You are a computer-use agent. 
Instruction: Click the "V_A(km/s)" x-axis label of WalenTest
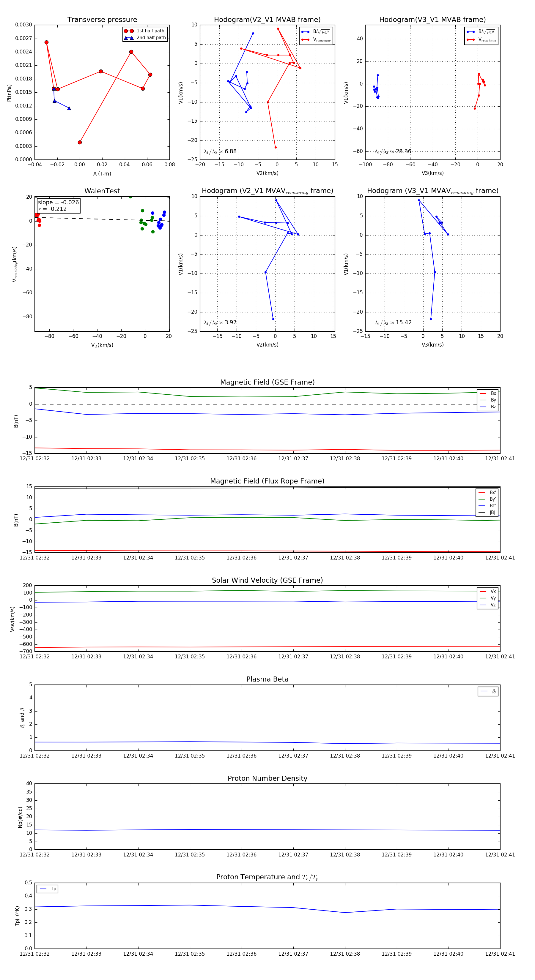point(102,345)
